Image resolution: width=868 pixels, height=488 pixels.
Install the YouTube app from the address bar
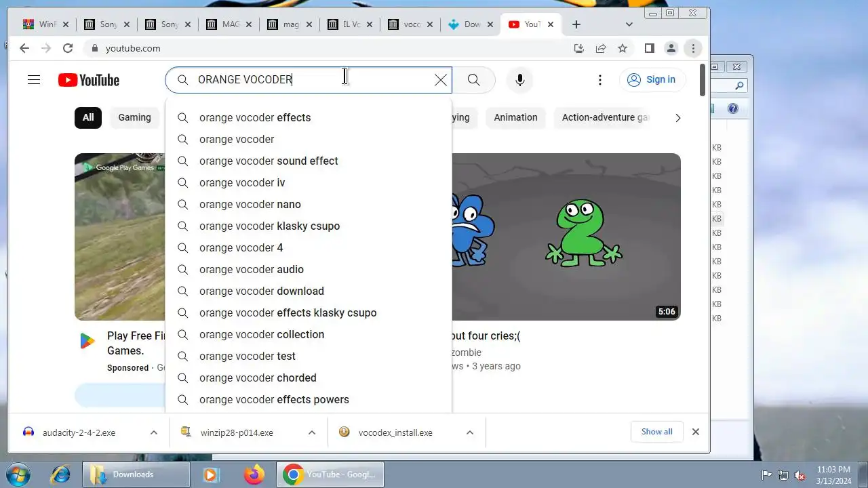pos(578,48)
